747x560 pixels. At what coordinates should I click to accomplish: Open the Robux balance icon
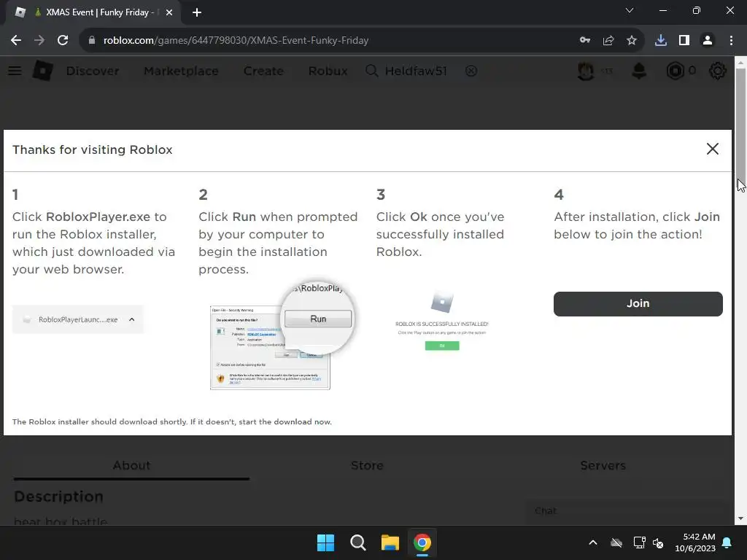[675, 71]
